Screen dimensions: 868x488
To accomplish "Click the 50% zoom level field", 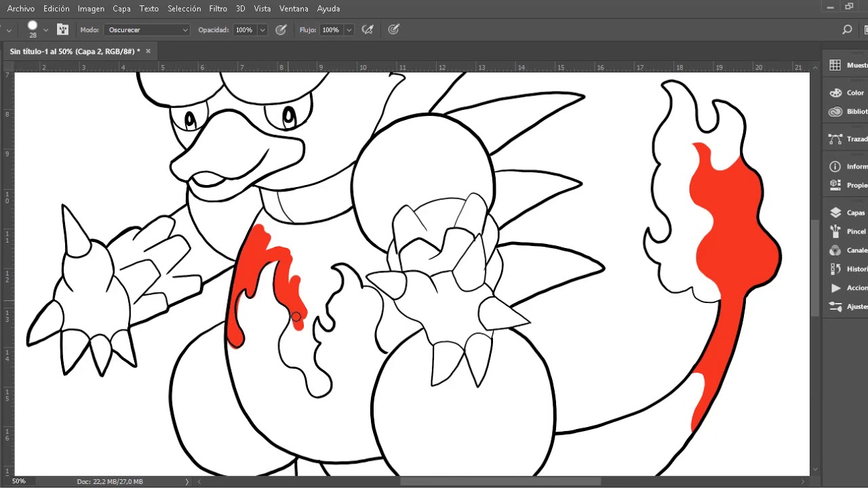I will click(19, 481).
